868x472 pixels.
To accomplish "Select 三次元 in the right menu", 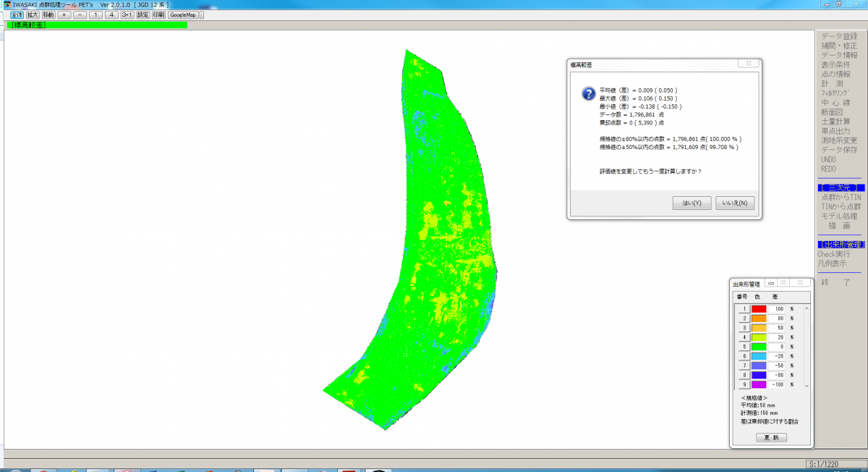I will 841,187.
